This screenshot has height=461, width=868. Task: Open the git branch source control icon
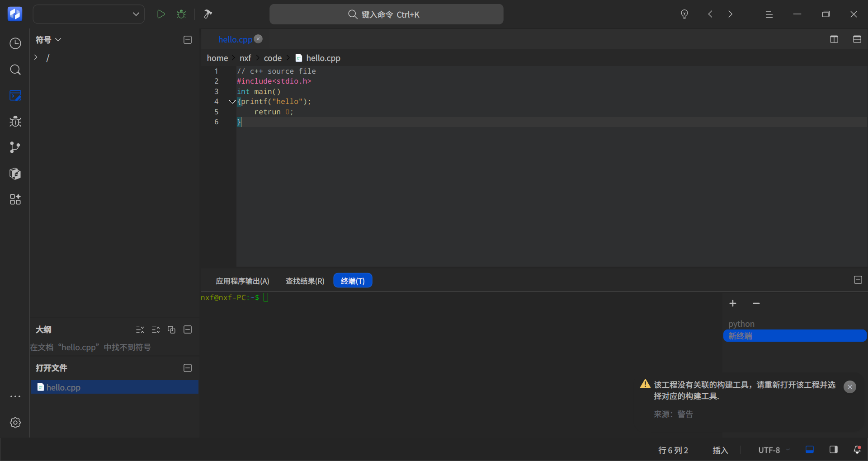(15, 147)
